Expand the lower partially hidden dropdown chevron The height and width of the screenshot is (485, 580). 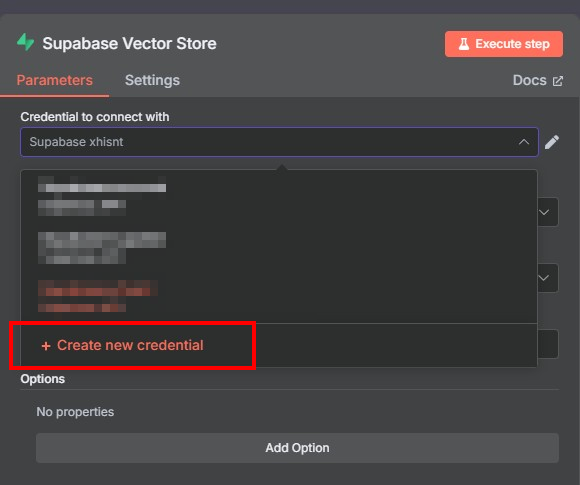click(x=543, y=278)
